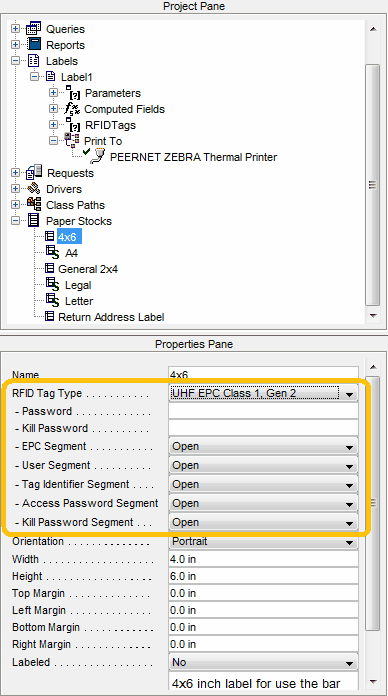The width and height of the screenshot is (388, 696).
Task: Select the General 2x4 paper stock
Action: click(x=88, y=269)
